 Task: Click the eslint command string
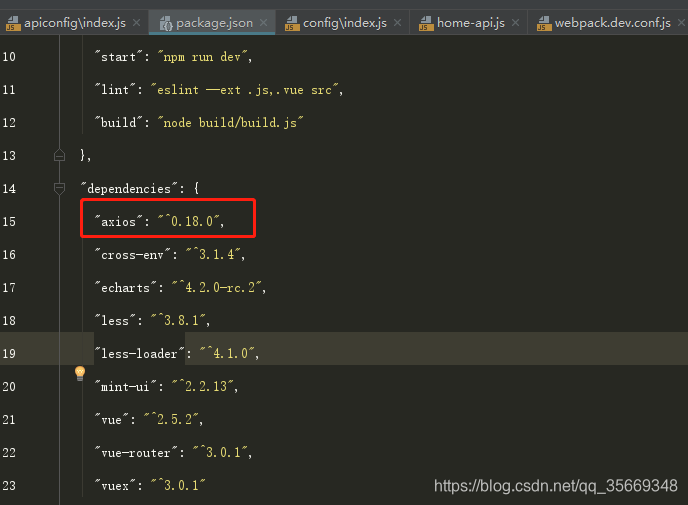click(x=244, y=90)
